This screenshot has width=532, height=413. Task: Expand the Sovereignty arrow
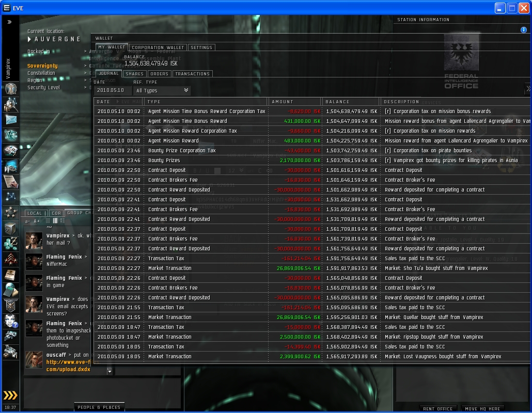pos(85,66)
